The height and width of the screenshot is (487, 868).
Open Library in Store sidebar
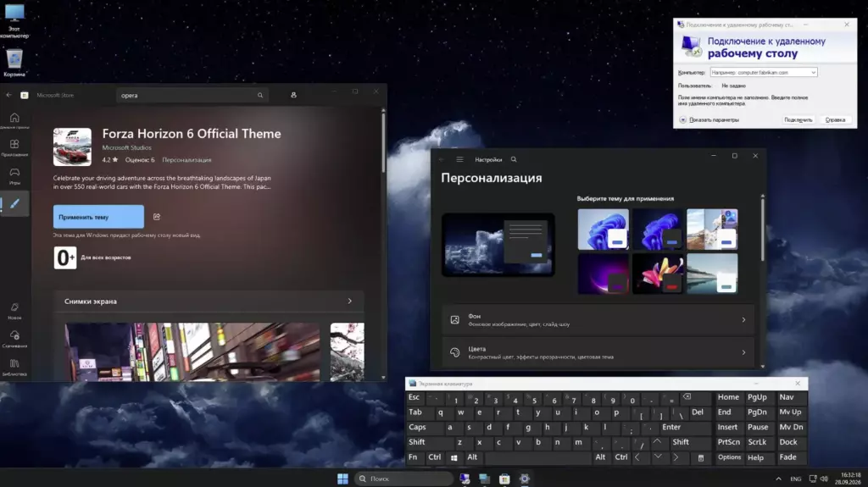coord(14,367)
